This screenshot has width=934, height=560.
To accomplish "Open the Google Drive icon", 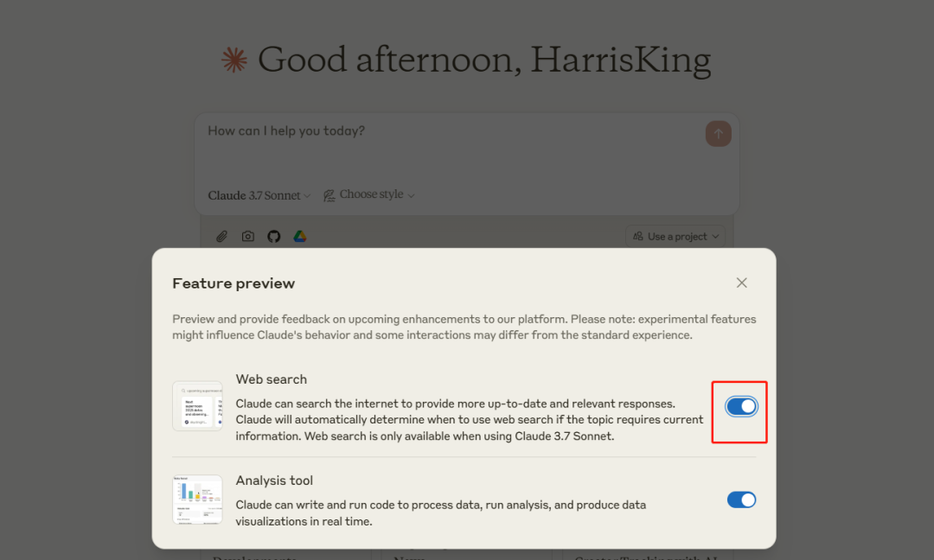I will [x=300, y=236].
